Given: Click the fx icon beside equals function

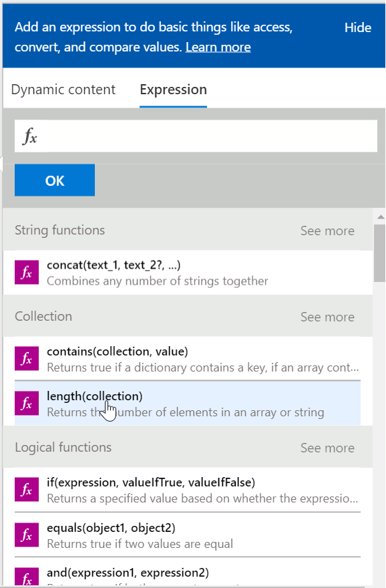Looking at the screenshot, I should [27, 535].
